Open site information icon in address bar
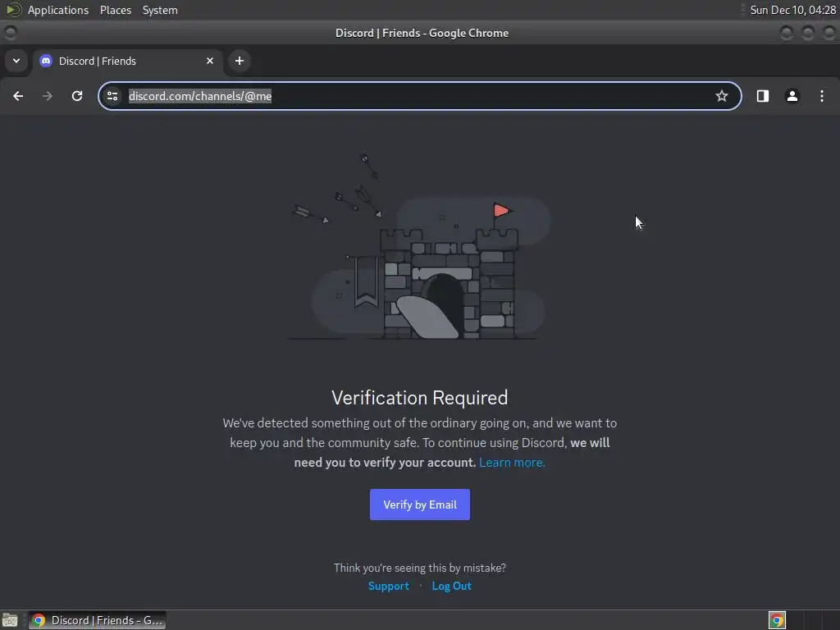This screenshot has height=630, width=840. point(112,96)
